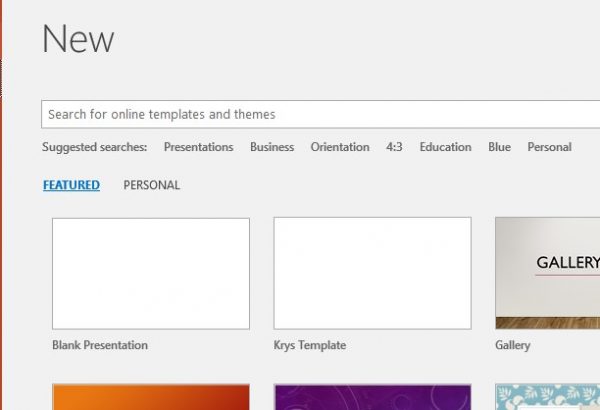Click the Krys Template label
The height and width of the screenshot is (410, 600).
[310, 345]
